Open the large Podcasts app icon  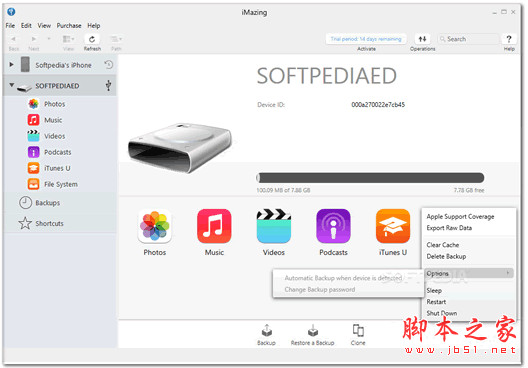333,226
